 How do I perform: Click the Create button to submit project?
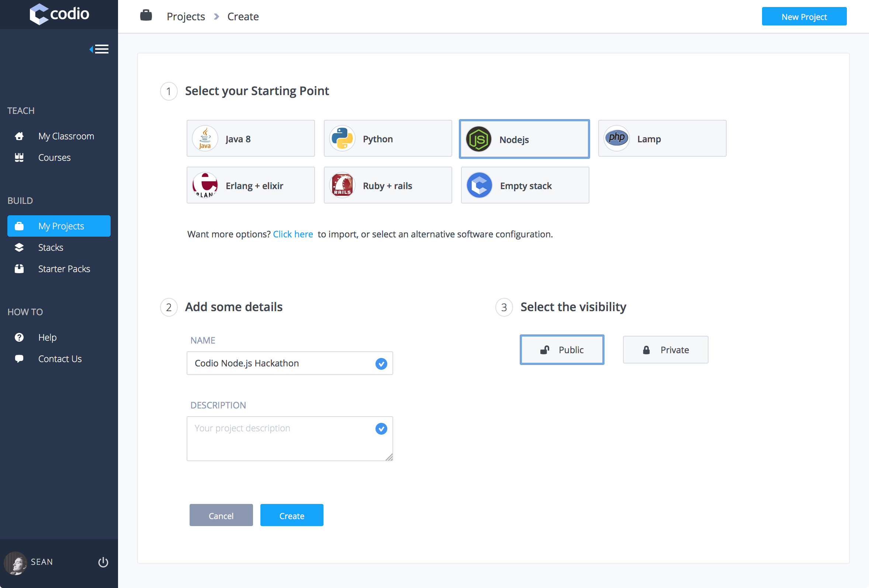tap(291, 516)
